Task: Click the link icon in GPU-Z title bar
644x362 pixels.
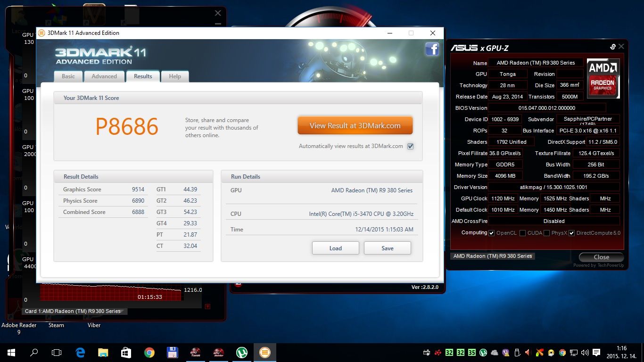Action: 612,47
